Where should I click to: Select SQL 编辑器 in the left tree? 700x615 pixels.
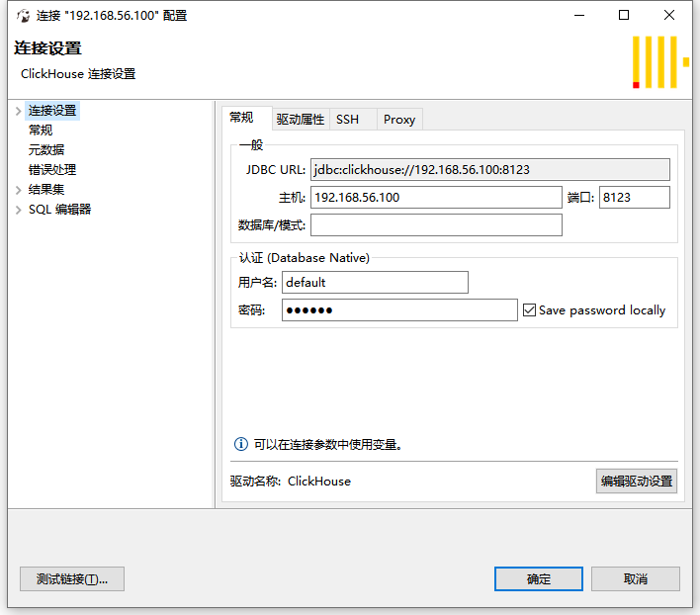[x=60, y=210]
